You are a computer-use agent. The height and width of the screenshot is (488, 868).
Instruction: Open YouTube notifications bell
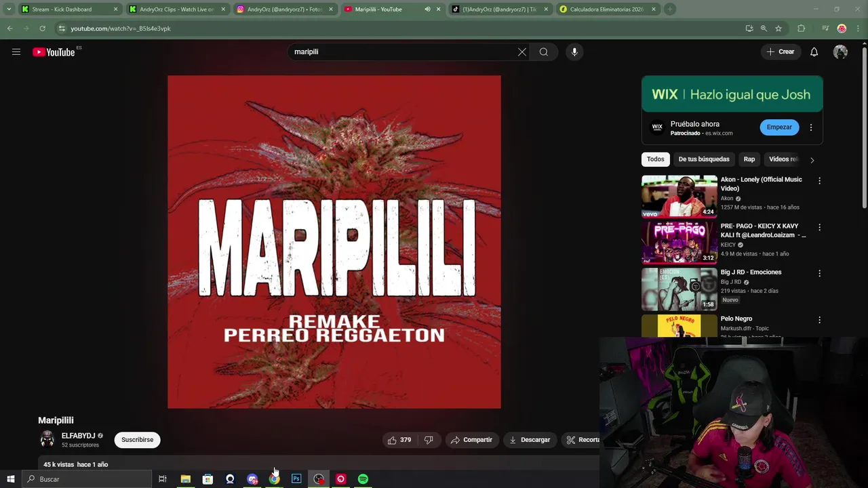[x=814, y=52]
